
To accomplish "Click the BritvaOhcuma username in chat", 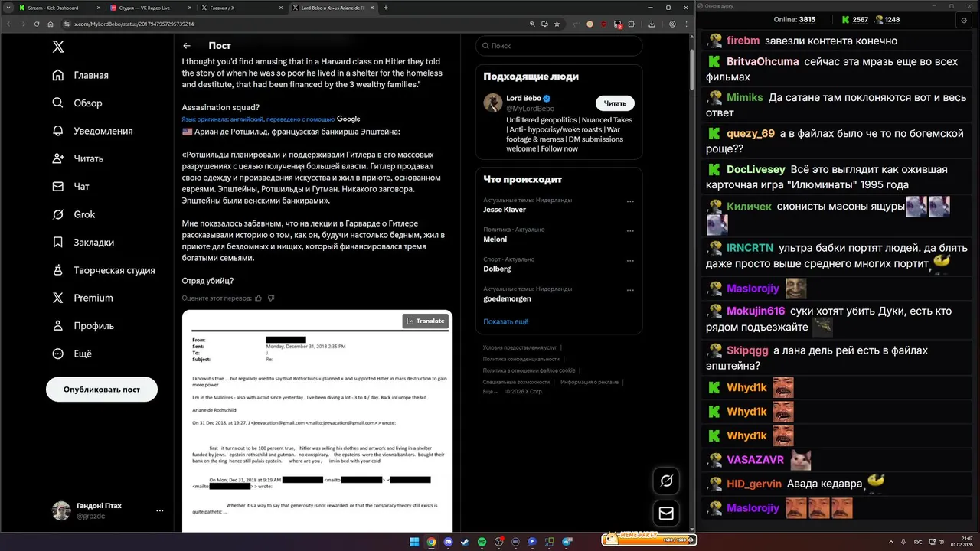I will coord(763,61).
